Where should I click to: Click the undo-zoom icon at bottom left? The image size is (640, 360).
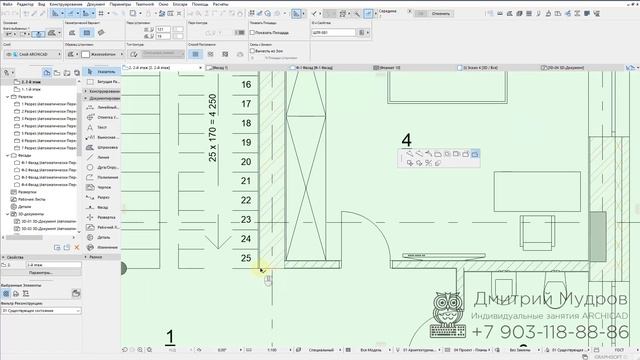click(x=125, y=350)
